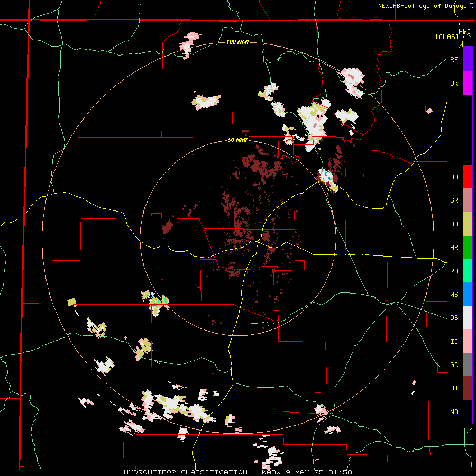Click the WS legend label
Viewport: 476px width, 476px height.
454,295
